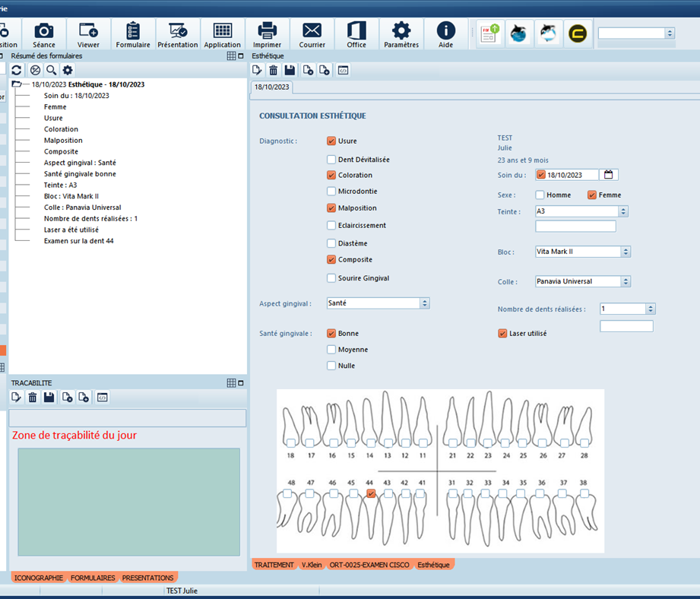The image size is (700, 599).
Task: Delete the Esthétique form with trash icon
Action: [274, 70]
